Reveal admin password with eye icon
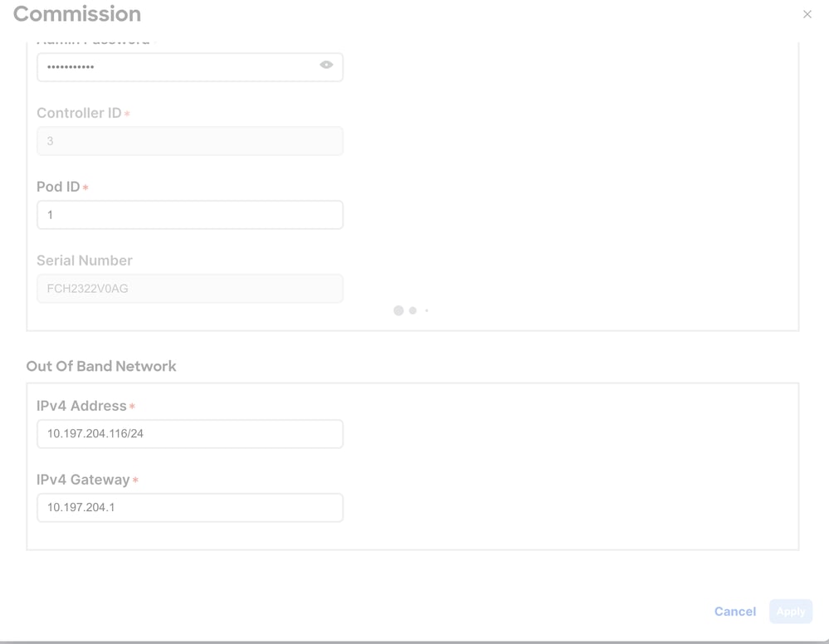 click(x=326, y=66)
